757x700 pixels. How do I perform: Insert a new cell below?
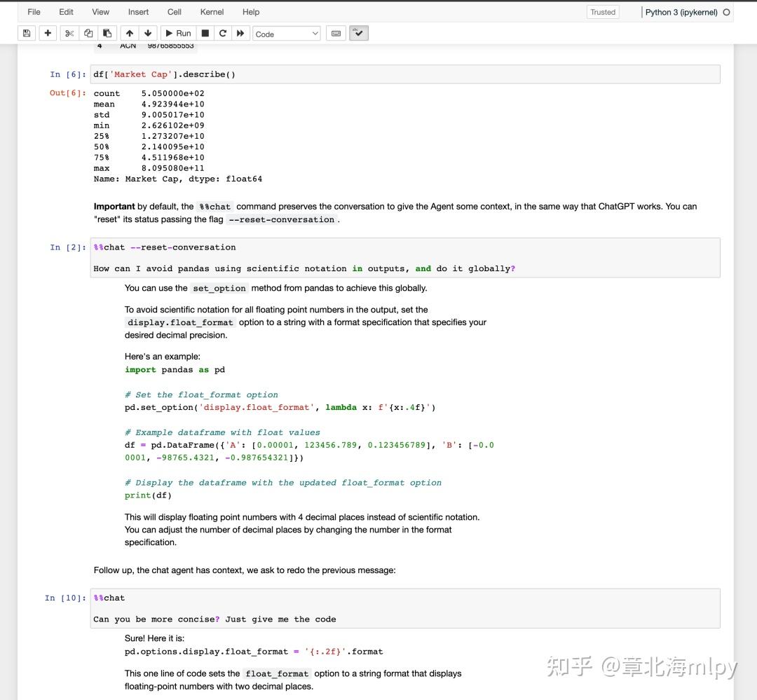[48, 33]
